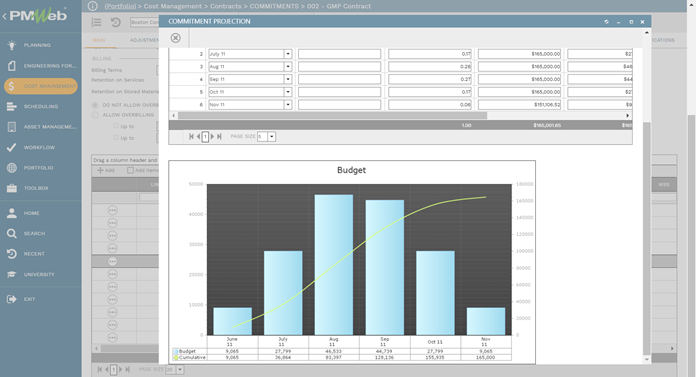The image size is (696, 377).
Task: Click the Aug 11 budget bar
Action: click(334, 265)
